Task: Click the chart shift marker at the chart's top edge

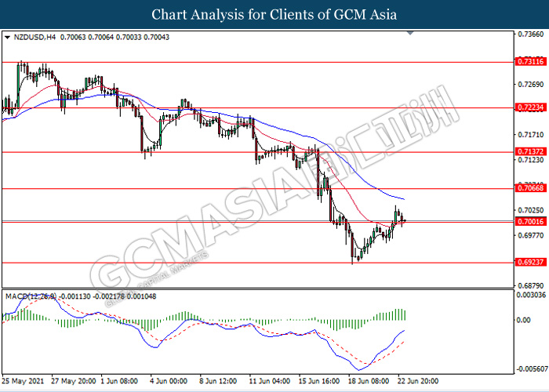Action: (410, 33)
